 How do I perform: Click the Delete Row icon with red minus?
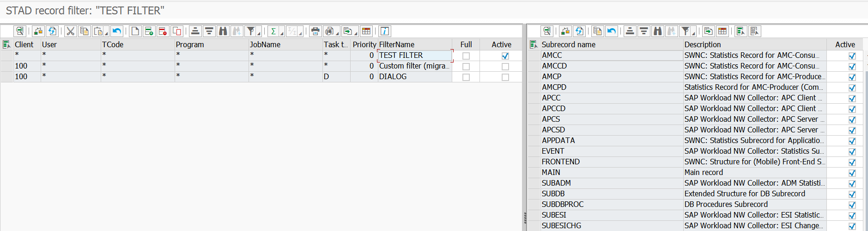click(x=163, y=31)
